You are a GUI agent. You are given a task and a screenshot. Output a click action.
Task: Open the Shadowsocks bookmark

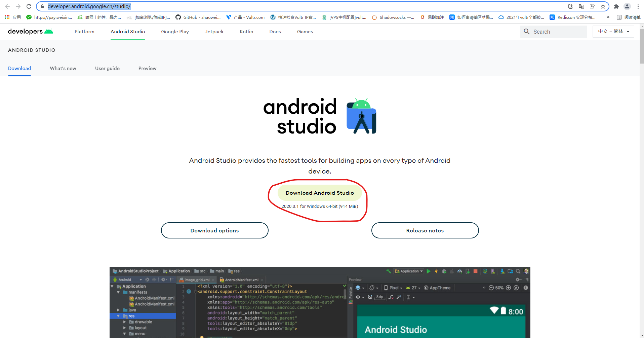coord(393,17)
